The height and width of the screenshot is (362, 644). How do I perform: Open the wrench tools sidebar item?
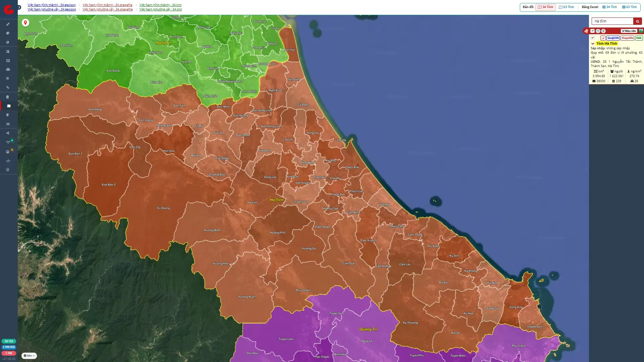[8, 51]
